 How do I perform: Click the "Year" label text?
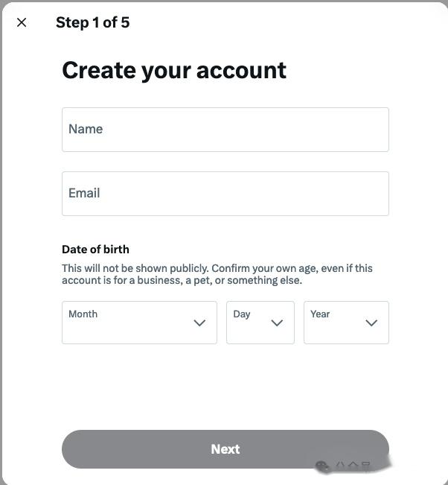click(320, 314)
